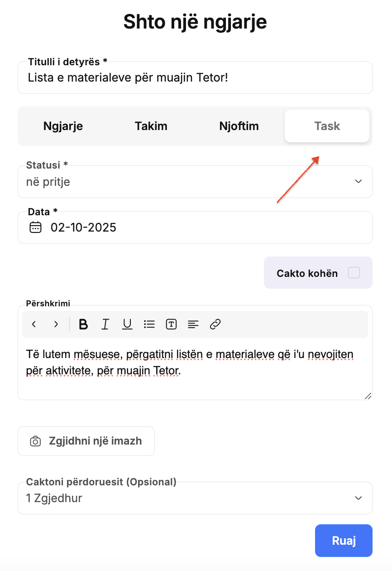Image resolution: width=392 pixels, height=571 pixels.
Task: Click Zgjidhni një imazh button
Action: click(86, 441)
